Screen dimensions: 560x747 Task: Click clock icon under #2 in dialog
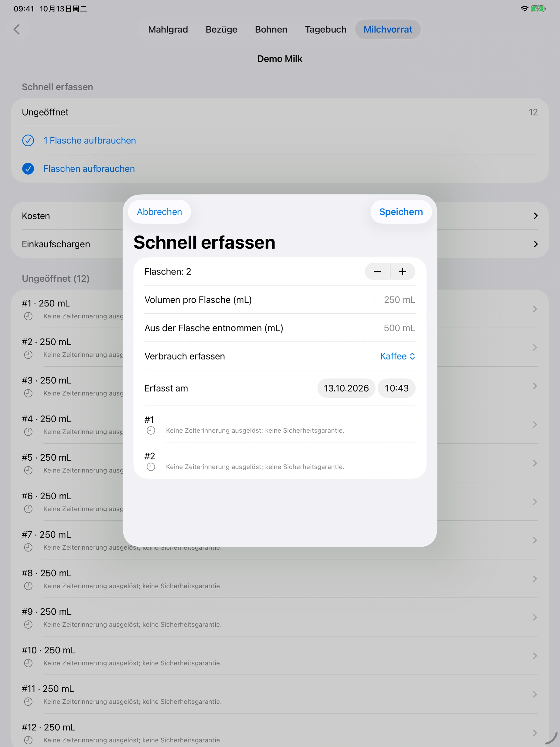click(151, 467)
